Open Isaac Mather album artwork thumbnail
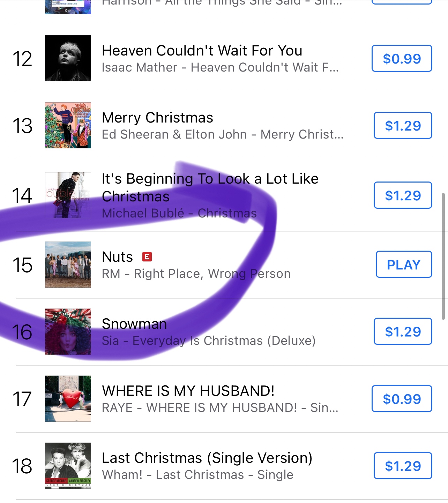Viewport: 448px width, 503px height. click(68, 58)
